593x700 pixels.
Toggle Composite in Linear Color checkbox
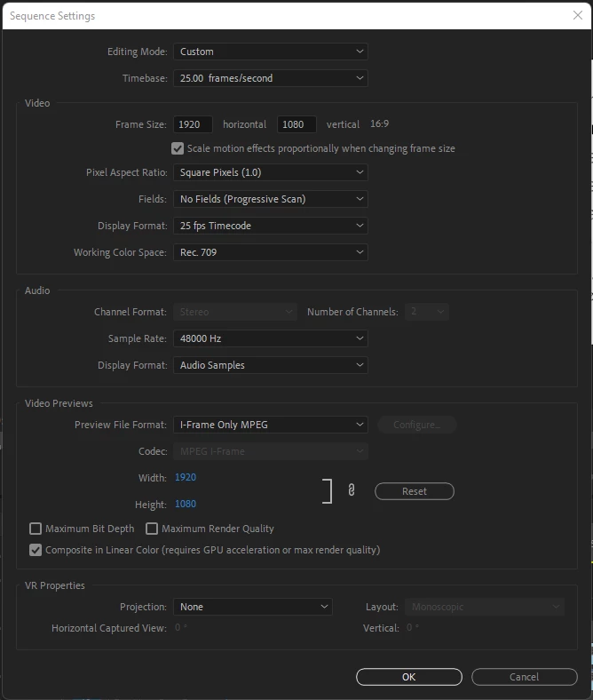(x=36, y=550)
